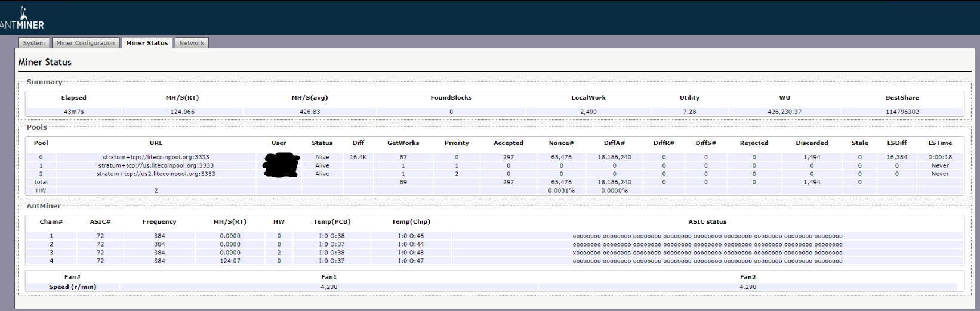The height and width of the screenshot is (311, 980).
Task: Click chain 4 hashrate value 124.07
Action: pyautogui.click(x=230, y=261)
